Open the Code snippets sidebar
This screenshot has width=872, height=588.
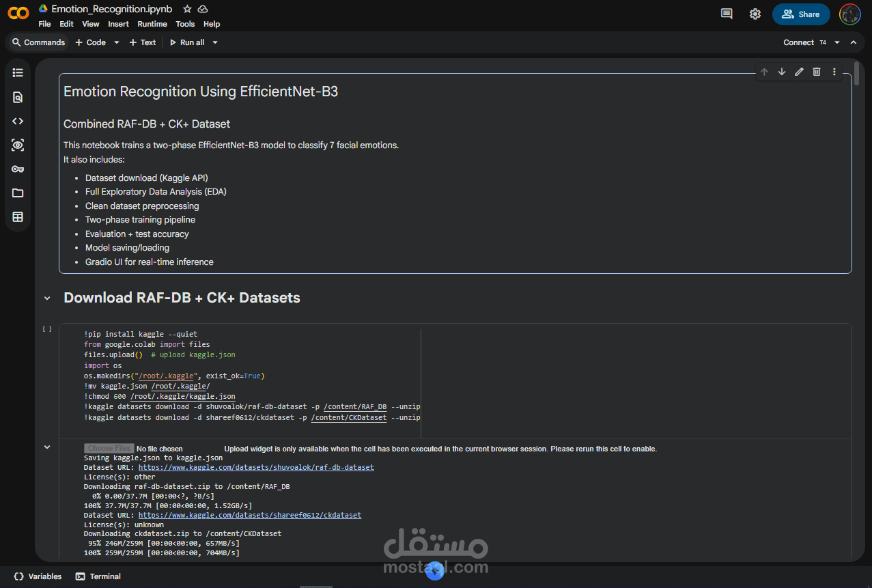18,121
